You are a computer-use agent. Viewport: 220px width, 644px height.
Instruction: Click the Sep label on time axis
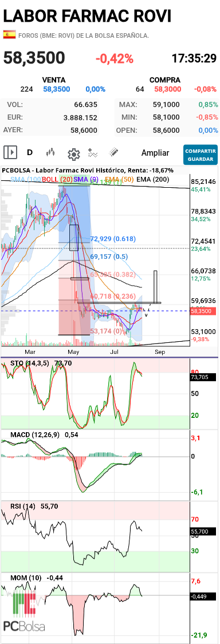click(x=159, y=352)
